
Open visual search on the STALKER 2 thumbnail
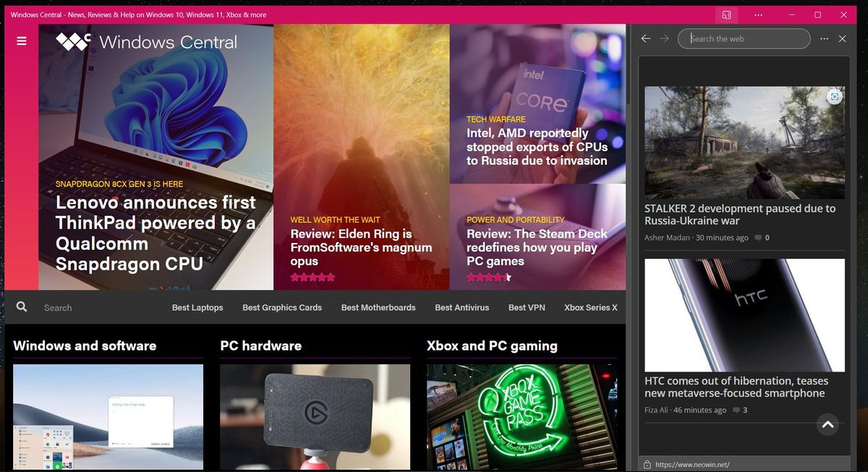(x=835, y=96)
